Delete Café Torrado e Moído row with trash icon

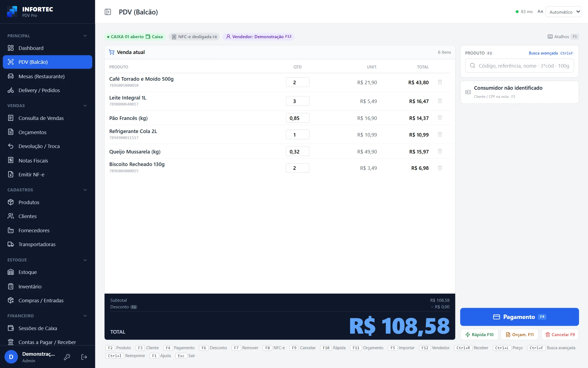[x=440, y=82]
